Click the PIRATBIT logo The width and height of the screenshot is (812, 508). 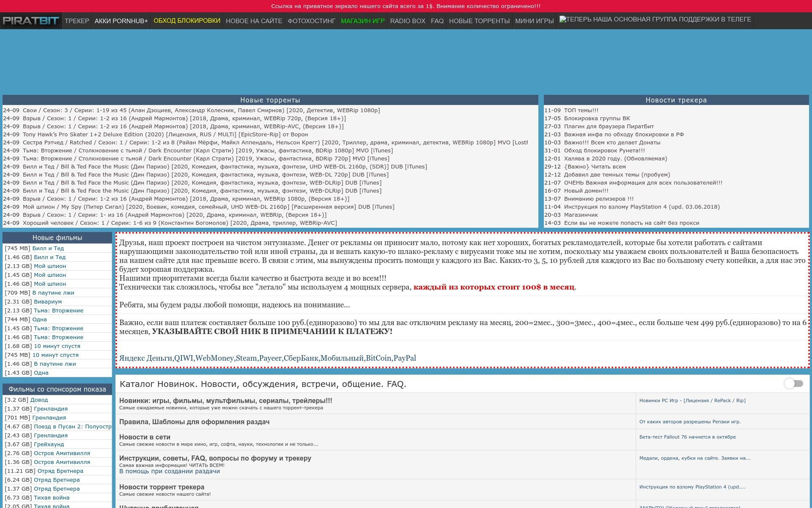tap(31, 21)
